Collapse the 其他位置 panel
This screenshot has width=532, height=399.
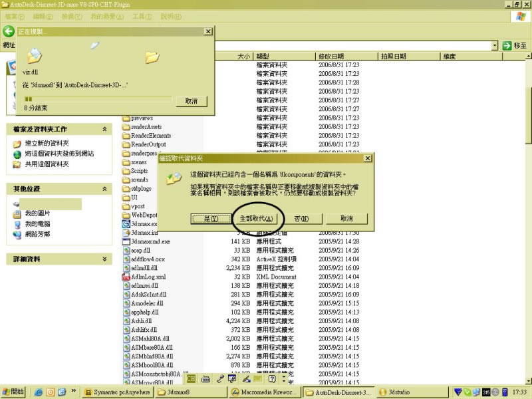pyautogui.click(x=104, y=189)
